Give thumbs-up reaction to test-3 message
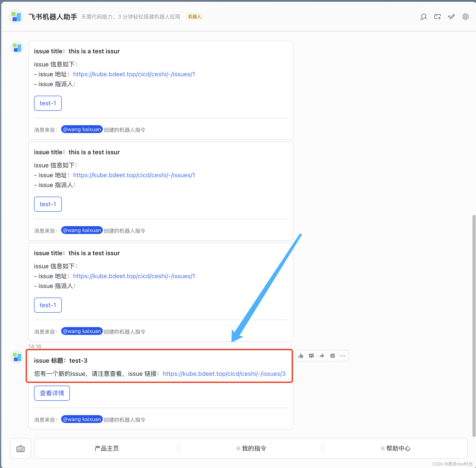 coord(301,356)
